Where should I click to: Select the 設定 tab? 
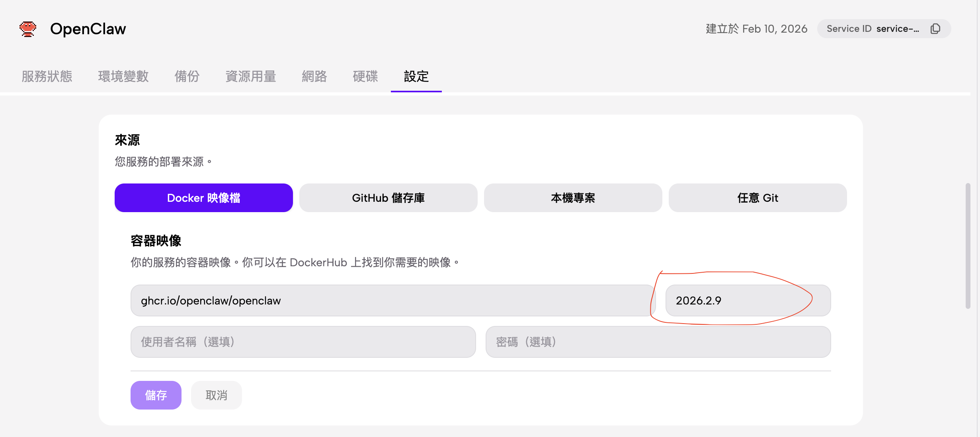tap(416, 76)
